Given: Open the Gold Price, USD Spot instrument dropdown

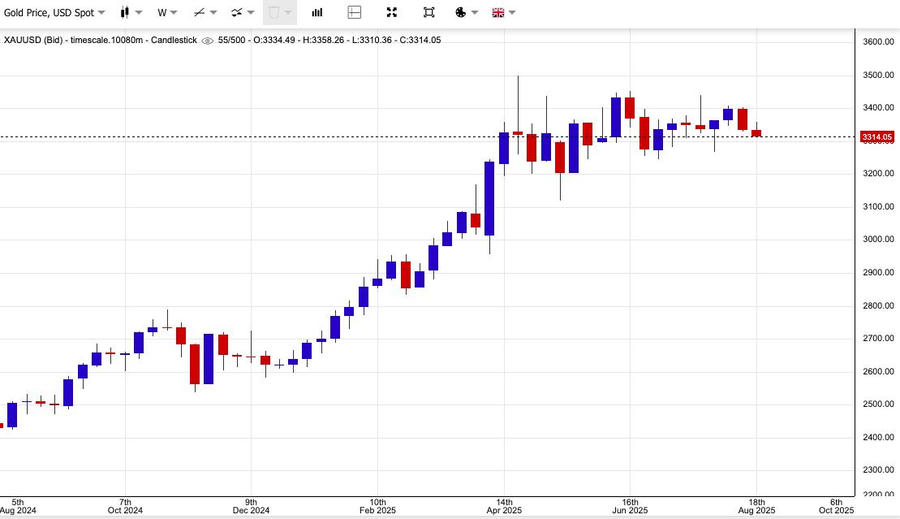Looking at the screenshot, I should 54,13.
